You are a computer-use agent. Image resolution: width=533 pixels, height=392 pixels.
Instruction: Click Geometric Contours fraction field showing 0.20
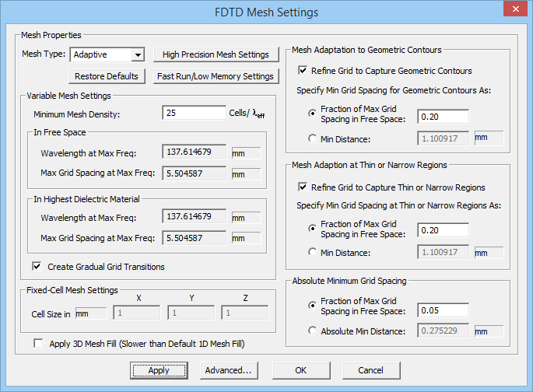click(442, 117)
